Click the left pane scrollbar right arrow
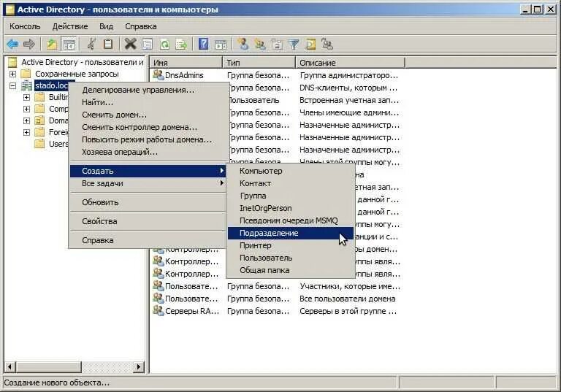Screen dimensions: 561x392 (139, 366)
